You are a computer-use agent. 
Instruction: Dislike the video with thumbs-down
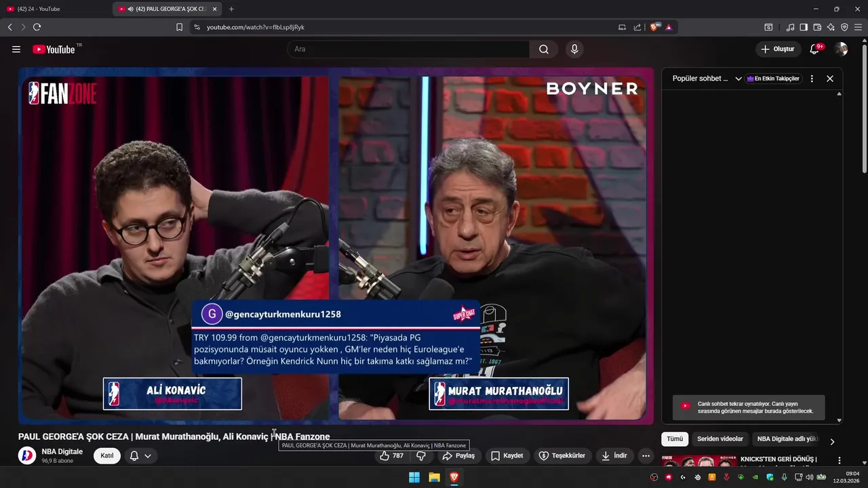pos(420,455)
